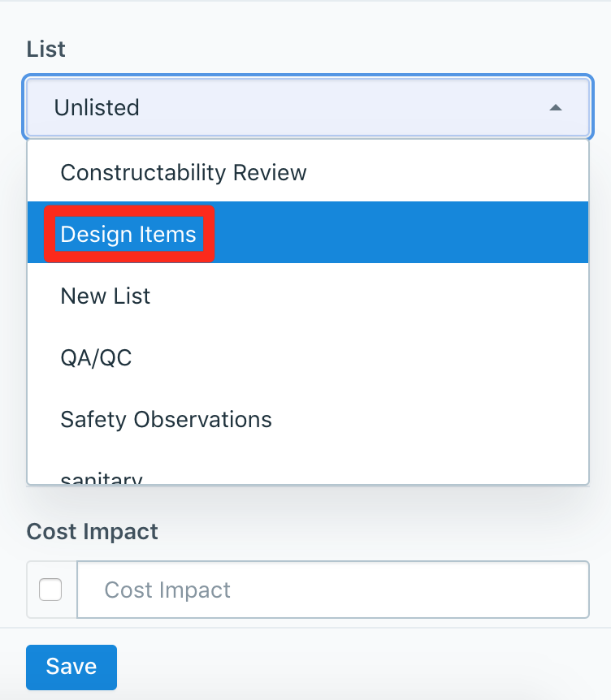Click the Cost Impact field label
Viewport: 611px width, 700px height.
(x=93, y=531)
